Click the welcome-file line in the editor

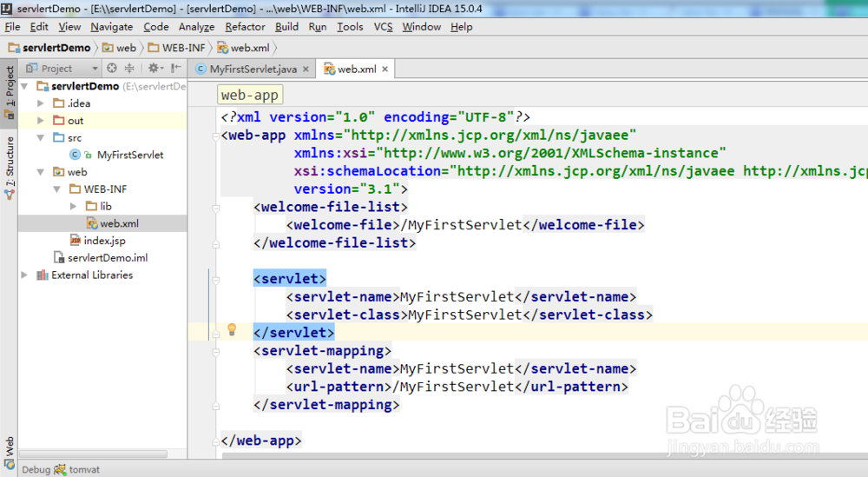click(x=465, y=224)
